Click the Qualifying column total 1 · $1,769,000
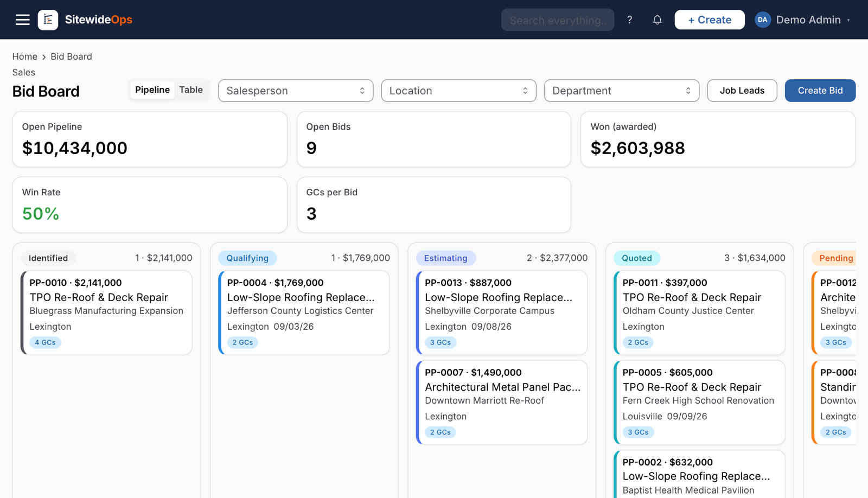Viewport: 868px width, 498px height. (361, 258)
